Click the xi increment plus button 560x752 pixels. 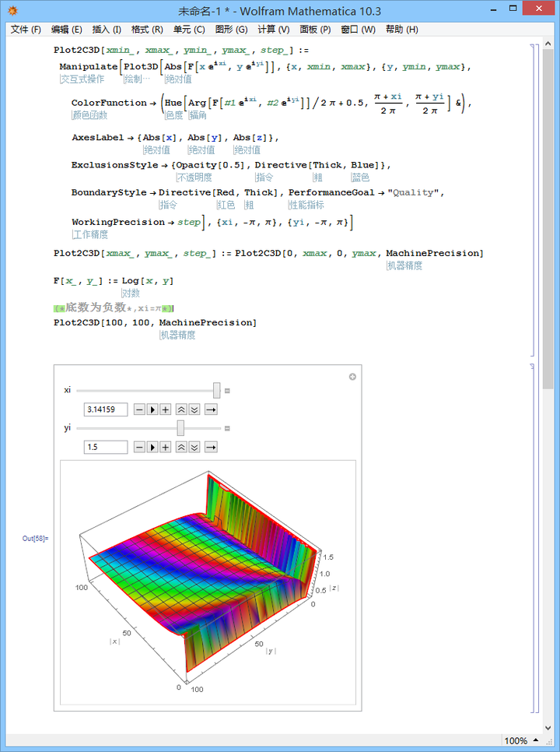coord(165,409)
